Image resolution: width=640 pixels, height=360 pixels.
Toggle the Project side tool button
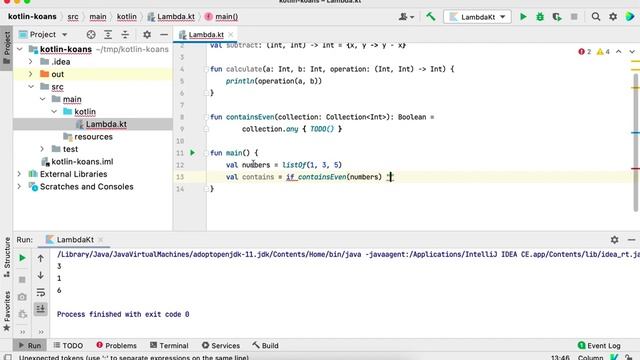coord(7,49)
